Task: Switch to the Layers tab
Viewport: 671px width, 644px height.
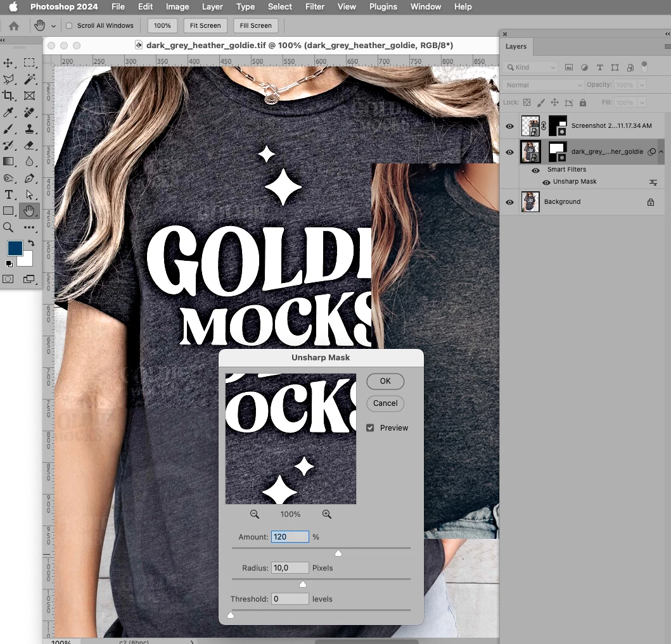Action: [x=516, y=47]
